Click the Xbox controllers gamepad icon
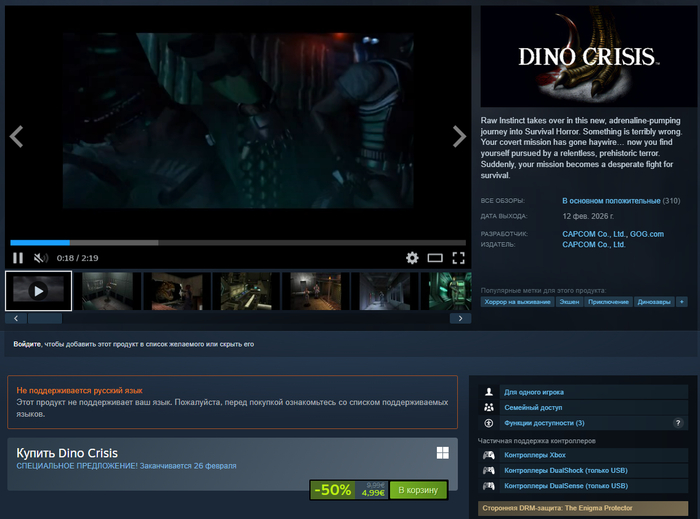 pyautogui.click(x=489, y=455)
